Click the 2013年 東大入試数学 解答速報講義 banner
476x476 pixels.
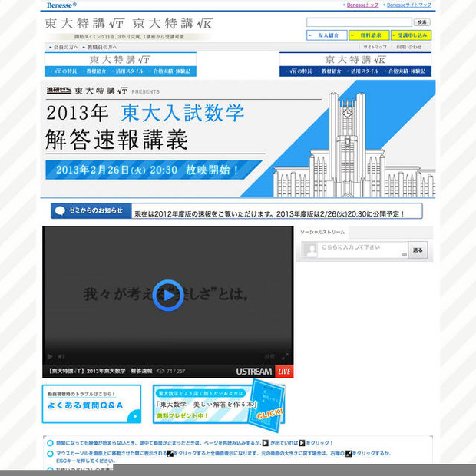238,139
